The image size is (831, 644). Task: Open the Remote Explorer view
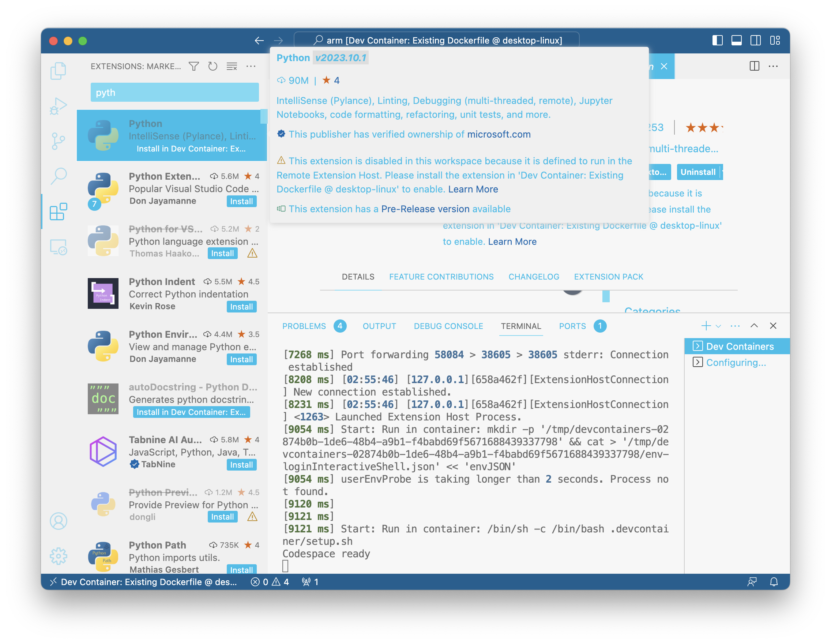(58, 247)
